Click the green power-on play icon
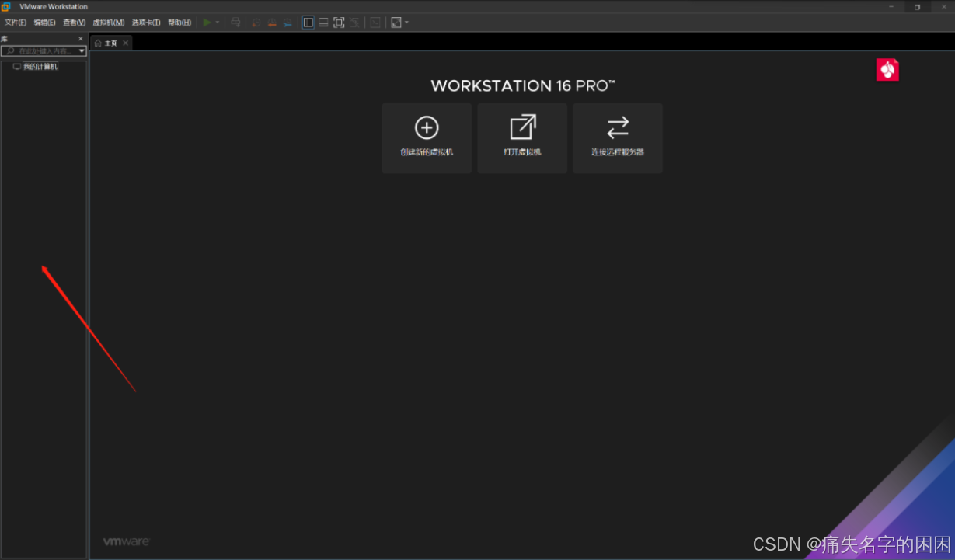The height and width of the screenshot is (560, 955). pyautogui.click(x=207, y=23)
